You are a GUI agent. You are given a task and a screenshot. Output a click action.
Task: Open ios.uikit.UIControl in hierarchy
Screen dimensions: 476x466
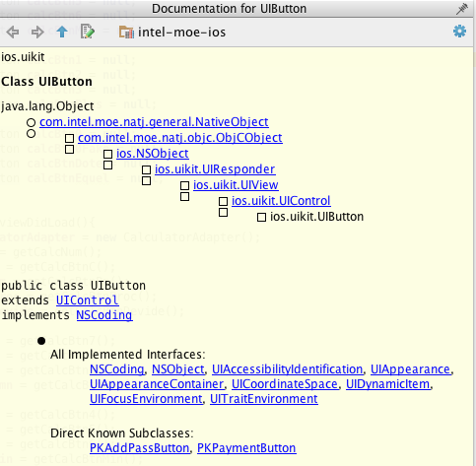281,201
